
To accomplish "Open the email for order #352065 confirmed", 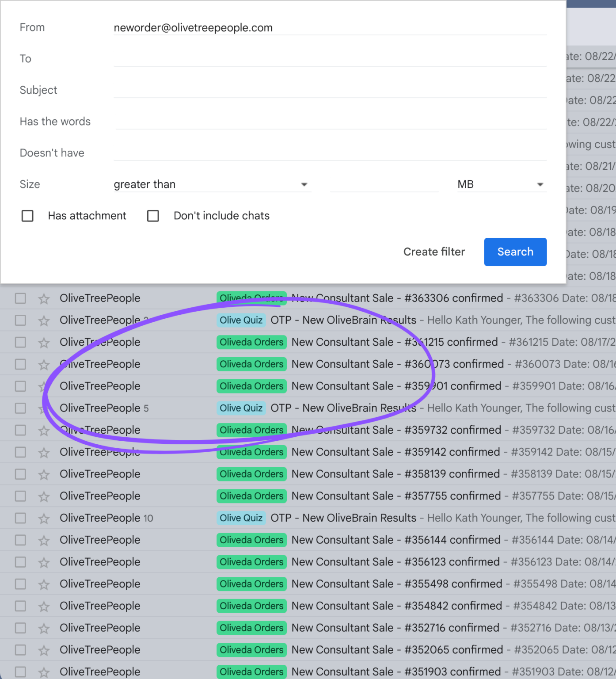I will coord(396,650).
